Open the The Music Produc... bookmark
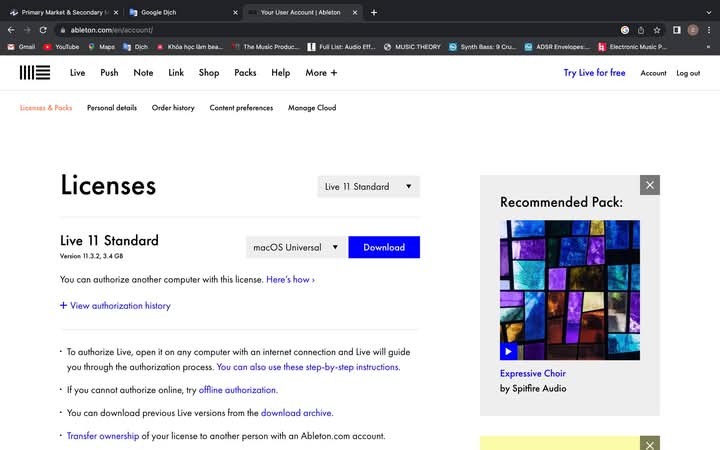This screenshot has height=450, width=720. pyautogui.click(x=266, y=47)
